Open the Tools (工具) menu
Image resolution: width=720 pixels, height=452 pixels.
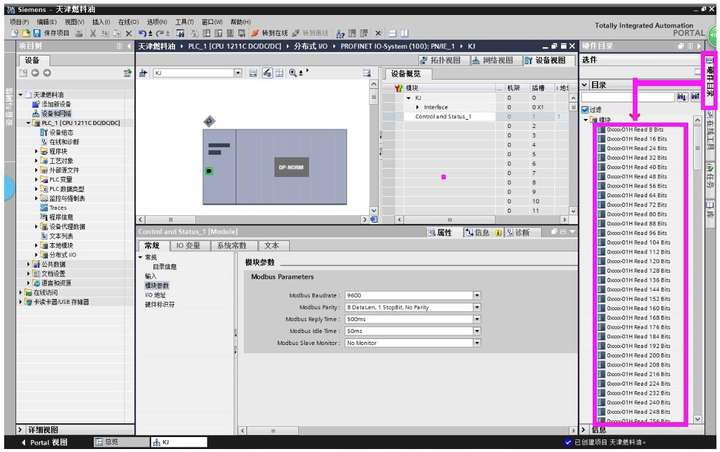click(x=185, y=22)
